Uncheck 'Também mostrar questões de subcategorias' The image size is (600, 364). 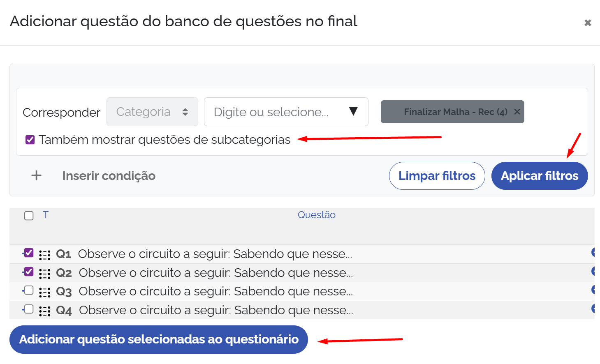(30, 140)
